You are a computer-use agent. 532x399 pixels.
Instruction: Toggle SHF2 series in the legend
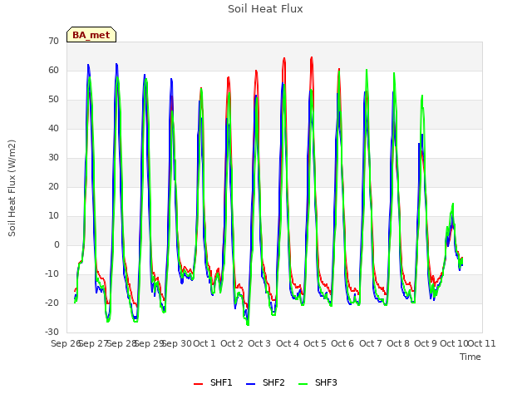[265, 382]
